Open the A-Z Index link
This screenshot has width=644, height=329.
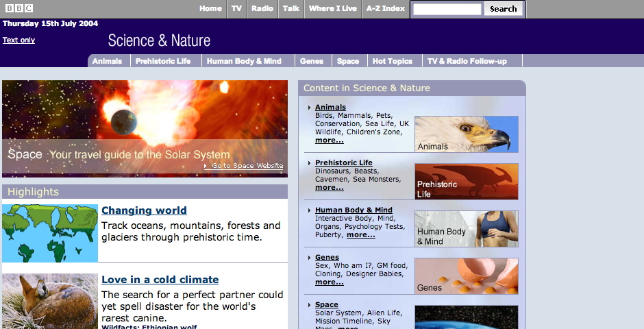[x=385, y=8]
